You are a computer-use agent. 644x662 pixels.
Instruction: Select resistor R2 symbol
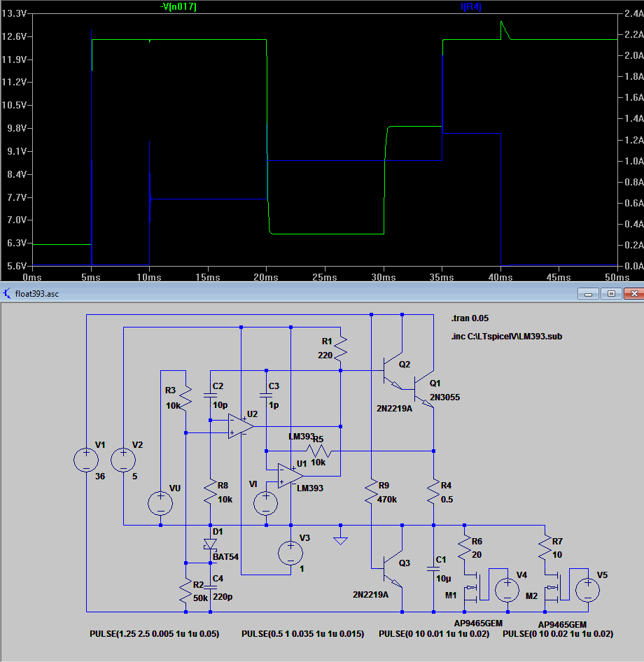point(185,591)
